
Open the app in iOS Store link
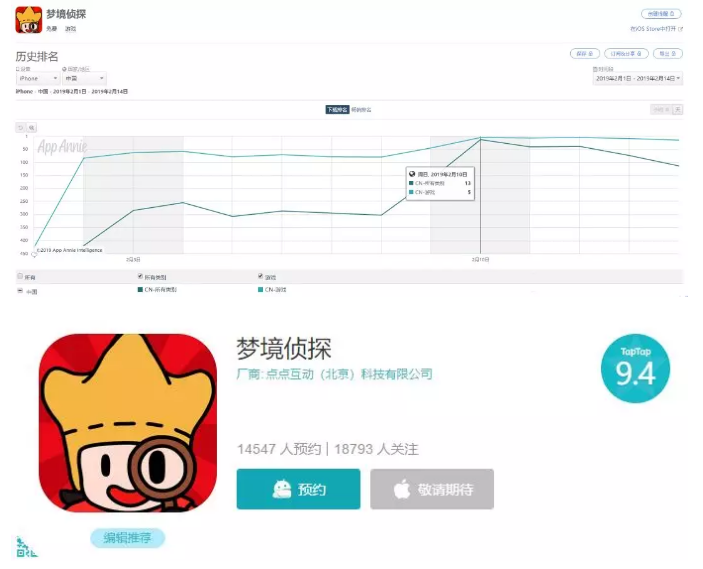point(656,29)
